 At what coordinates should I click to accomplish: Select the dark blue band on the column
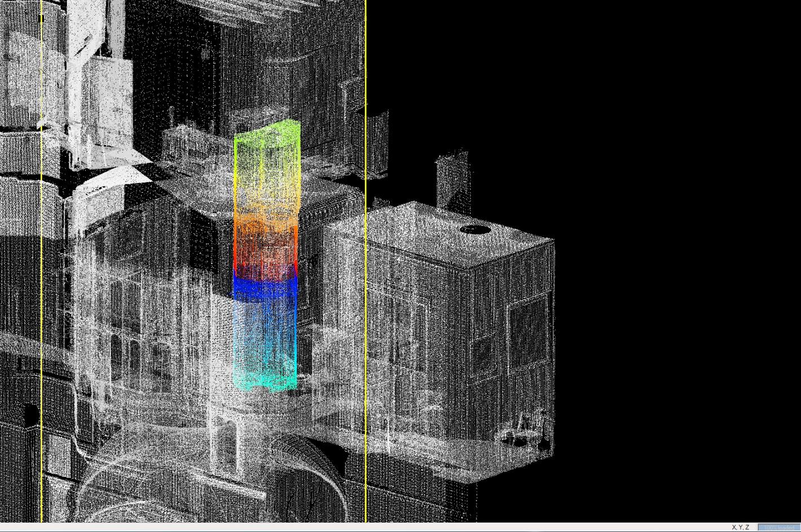pos(265,286)
